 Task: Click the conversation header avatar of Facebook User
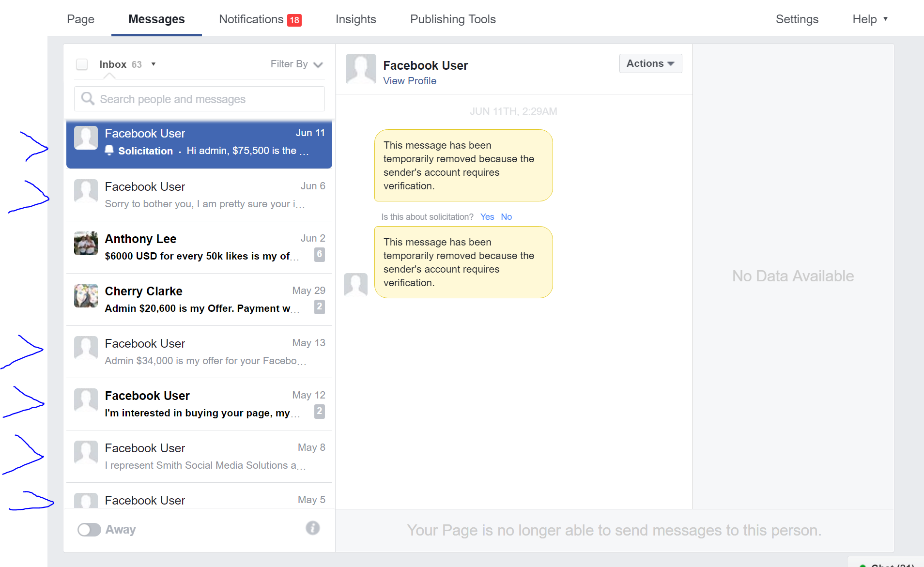(361, 69)
